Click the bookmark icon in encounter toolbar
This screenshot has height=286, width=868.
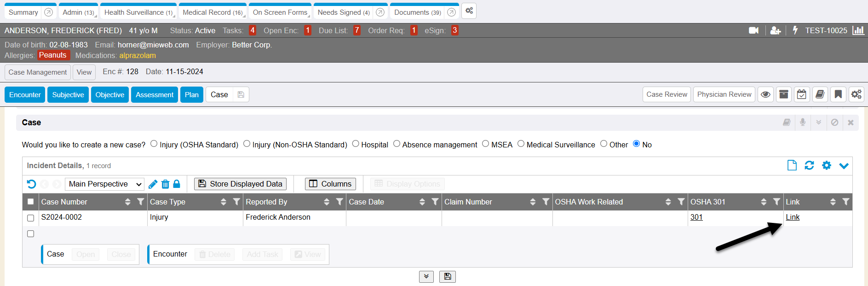pos(838,94)
